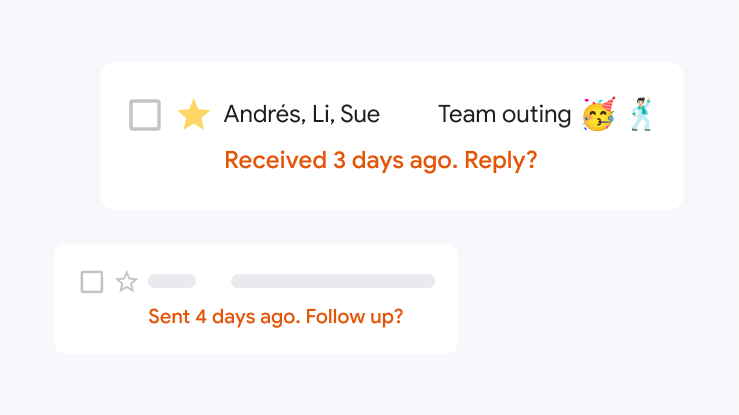Click the word "Reply?" in the nudge
The height and width of the screenshot is (415, 739).
501,160
